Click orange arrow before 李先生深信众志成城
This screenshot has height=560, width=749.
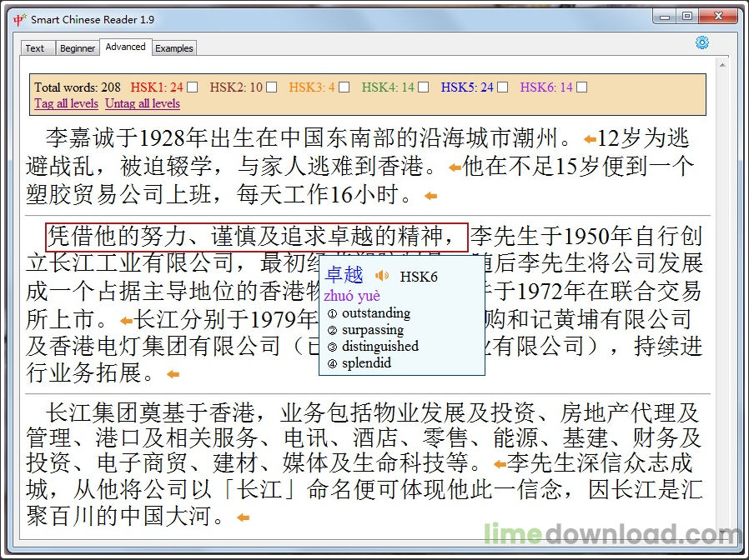(500, 463)
